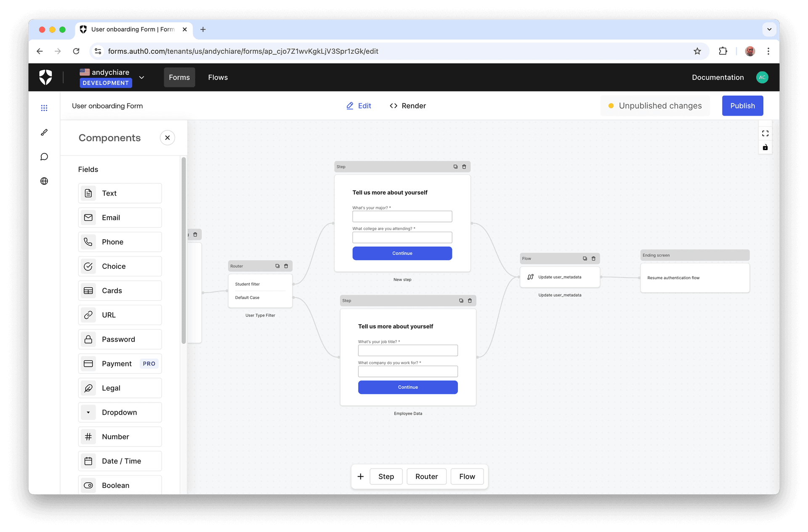Click the Publish button
The image size is (808, 532).
click(x=742, y=106)
